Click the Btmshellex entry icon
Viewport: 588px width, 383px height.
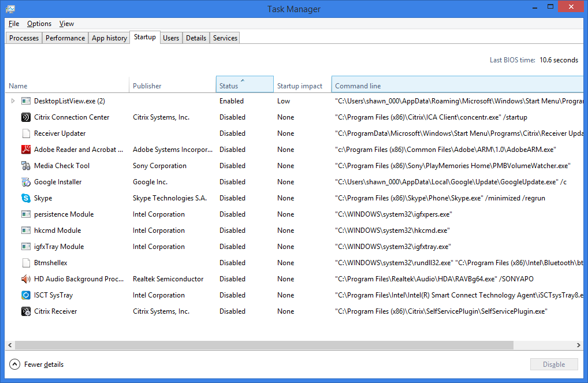coord(25,262)
